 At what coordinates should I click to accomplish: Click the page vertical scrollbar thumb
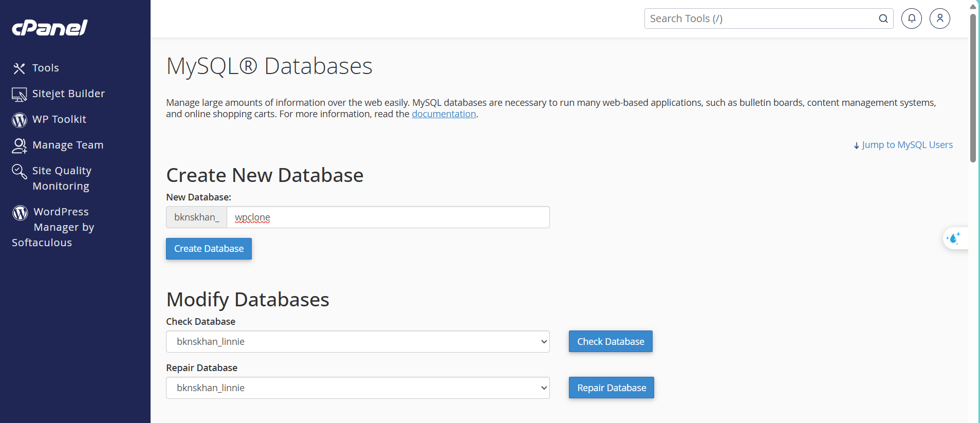[x=973, y=88]
